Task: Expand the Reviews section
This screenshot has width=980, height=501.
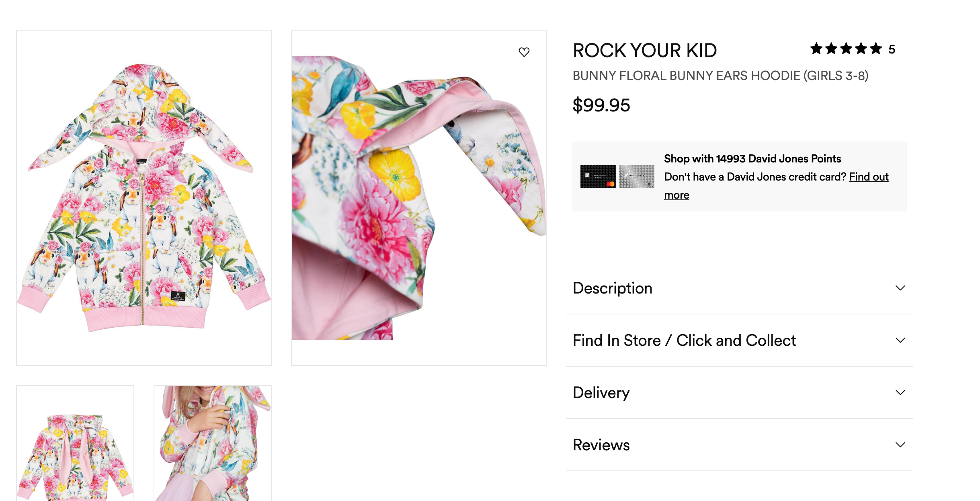Action: click(x=900, y=445)
